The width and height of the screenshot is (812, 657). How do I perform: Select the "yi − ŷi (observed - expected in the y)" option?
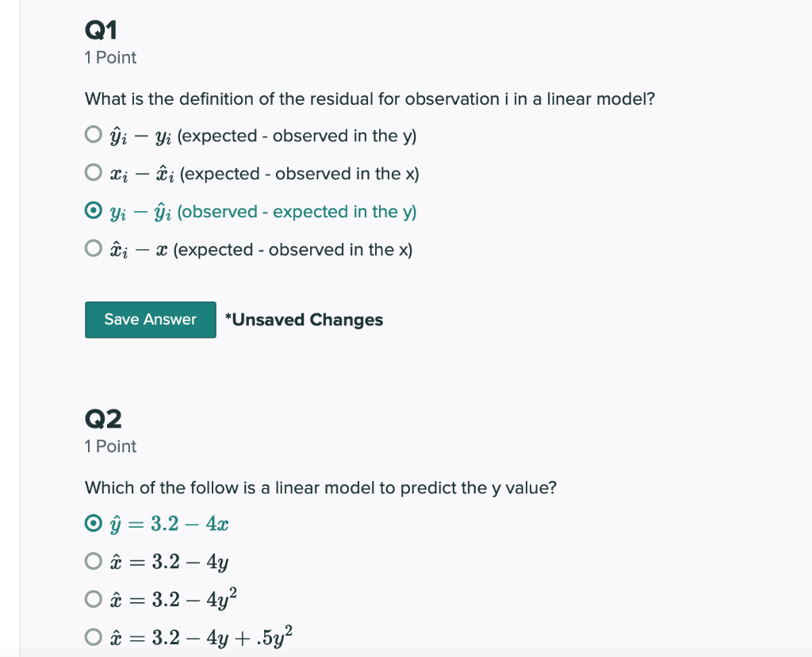tap(93, 210)
